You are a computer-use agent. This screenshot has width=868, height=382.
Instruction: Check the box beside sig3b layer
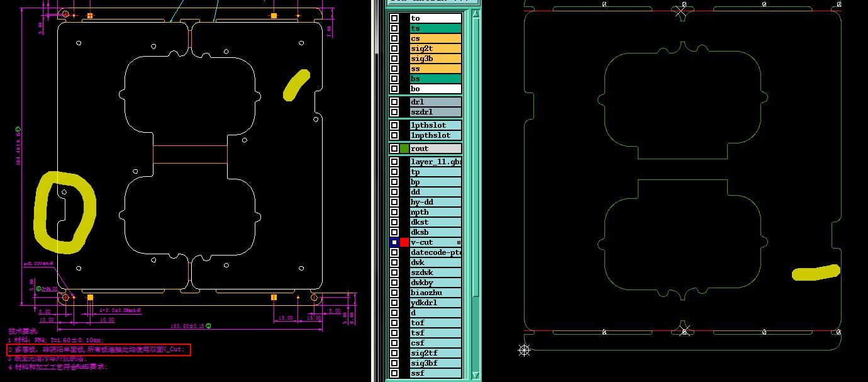[x=394, y=59]
